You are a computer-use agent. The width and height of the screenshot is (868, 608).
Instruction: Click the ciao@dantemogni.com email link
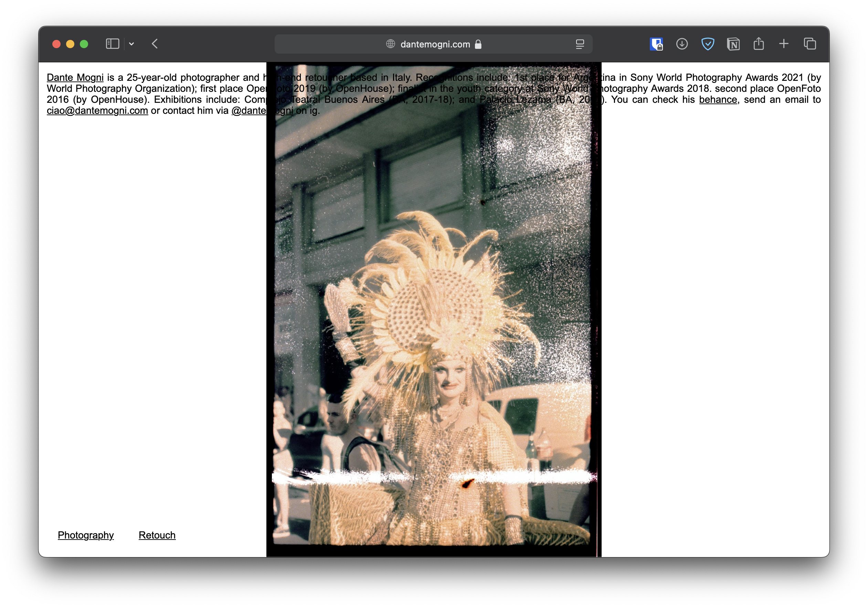(x=97, y=111)
